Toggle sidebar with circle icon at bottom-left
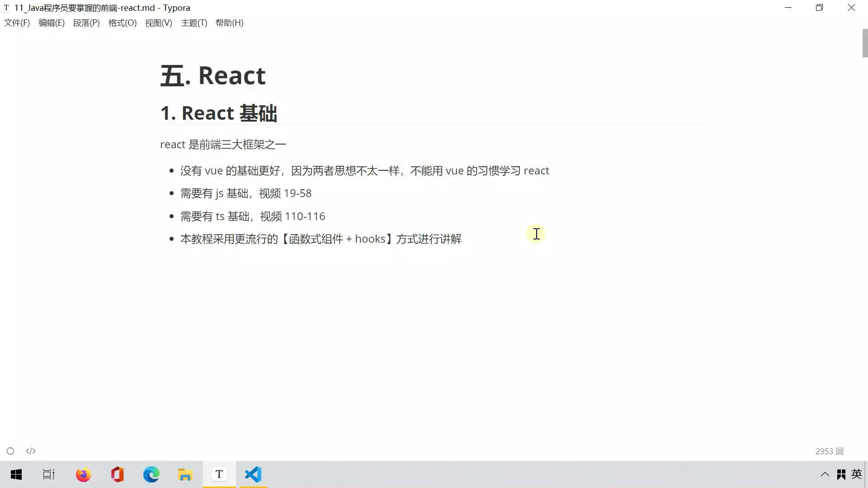This screenshot has width=868, height=488. coord(10,451)
